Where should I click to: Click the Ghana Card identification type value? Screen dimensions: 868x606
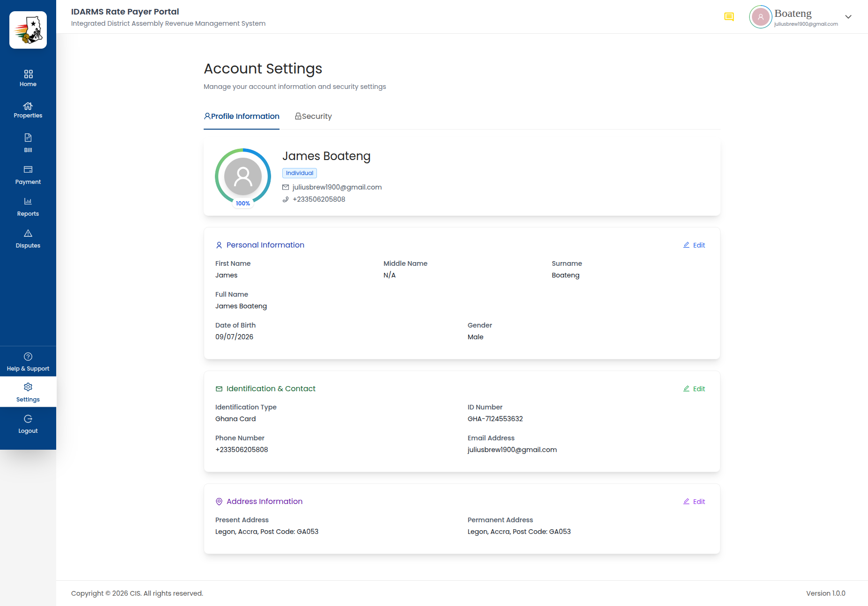235,419
